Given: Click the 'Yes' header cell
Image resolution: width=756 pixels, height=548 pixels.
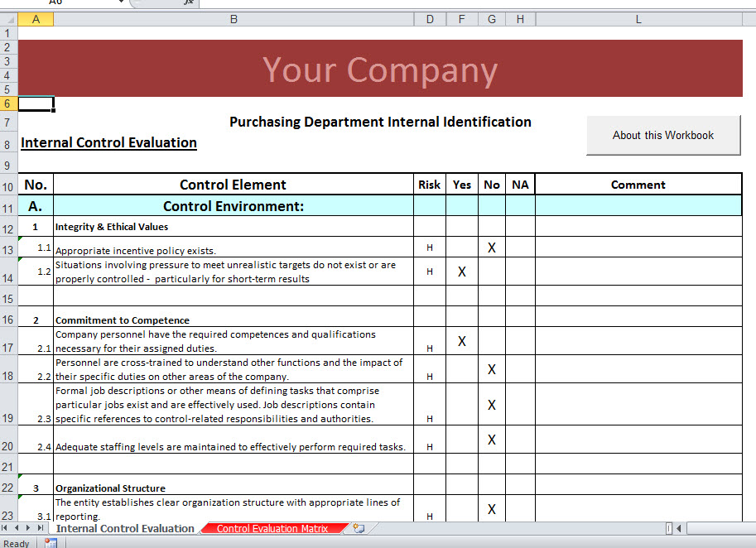Looking at the screenshot, I should click(x=462, y=185).
